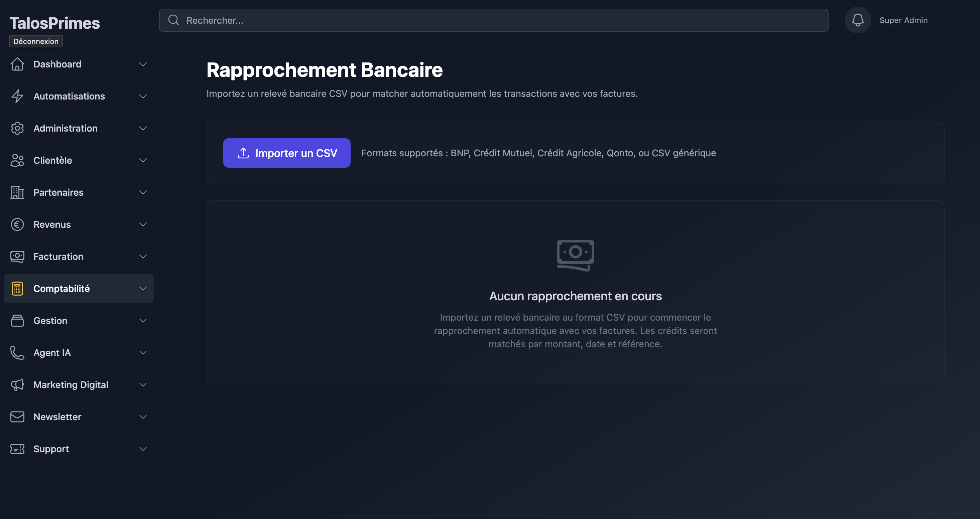Click the Automatisations lightning icon
The image size is (980, 519).
(x=17, y=96)
